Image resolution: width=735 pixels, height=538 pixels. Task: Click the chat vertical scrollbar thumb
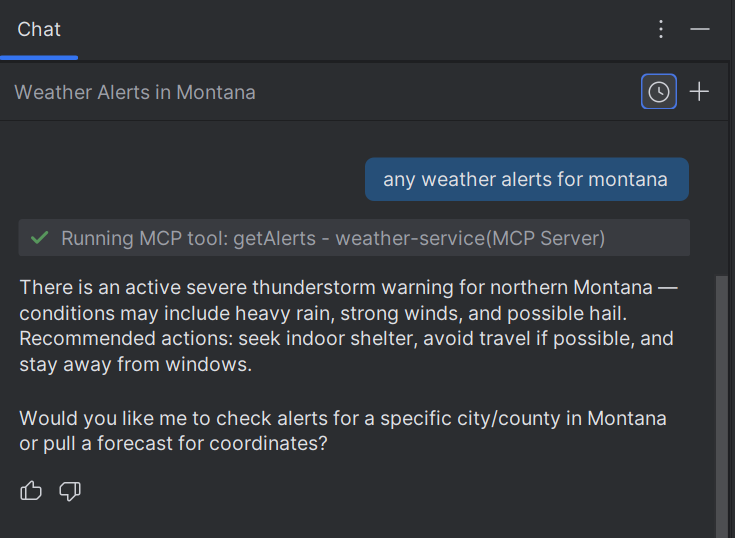(721, 407)
